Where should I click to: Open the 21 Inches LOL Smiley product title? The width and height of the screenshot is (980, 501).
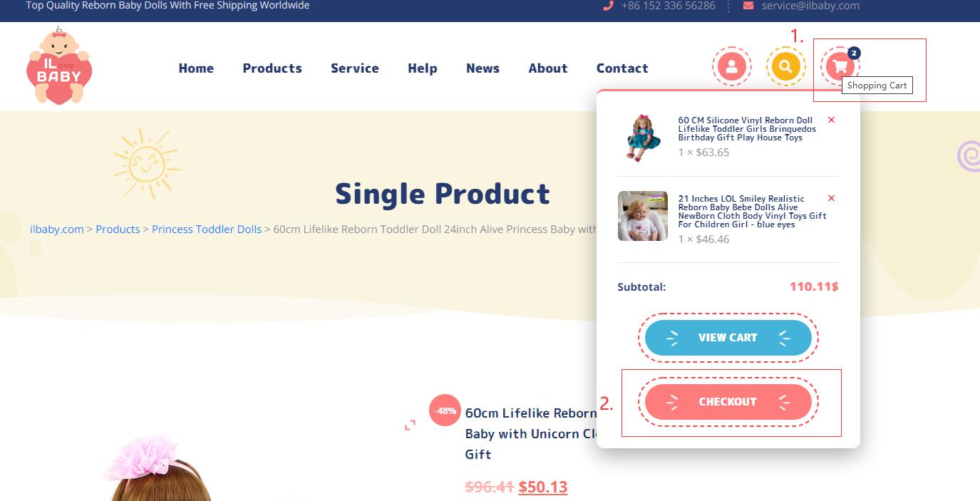point(752,212)
